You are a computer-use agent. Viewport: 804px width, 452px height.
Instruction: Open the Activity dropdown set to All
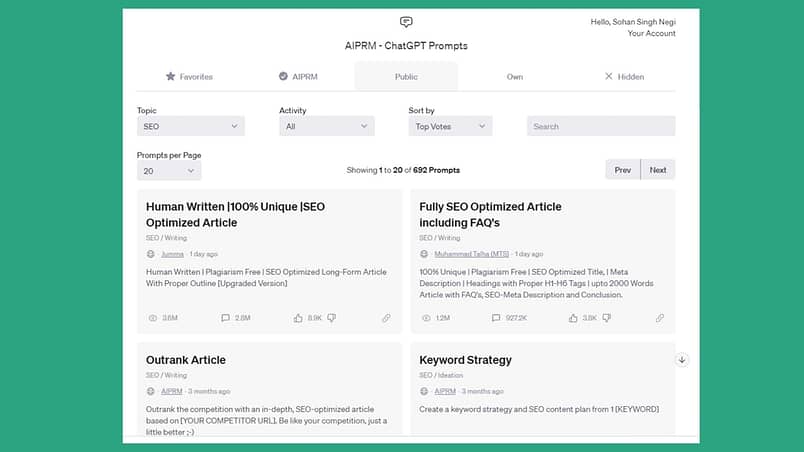click(x=327, y=126)
